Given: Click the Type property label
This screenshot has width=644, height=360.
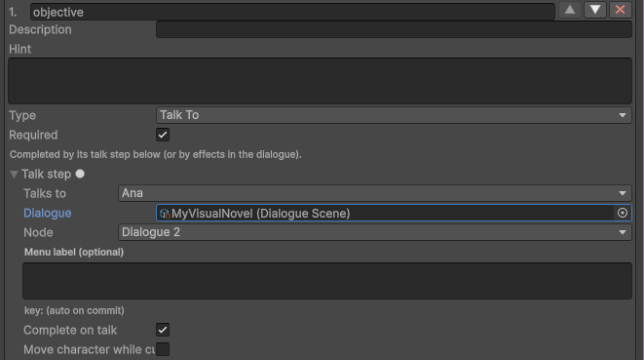Looking at the screenshot, I should tap(22, 116).
